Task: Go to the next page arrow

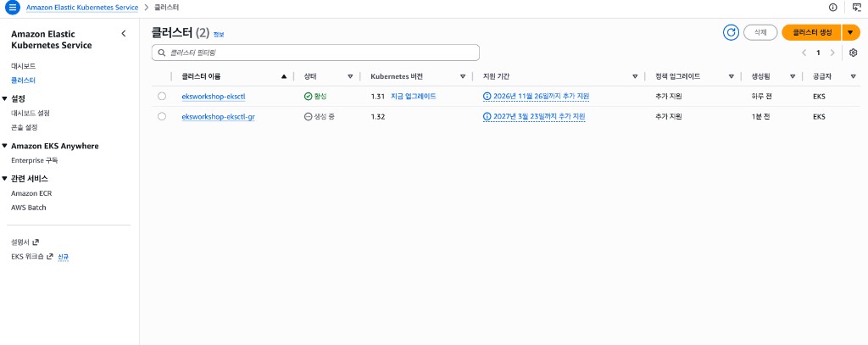Action: 832,53
